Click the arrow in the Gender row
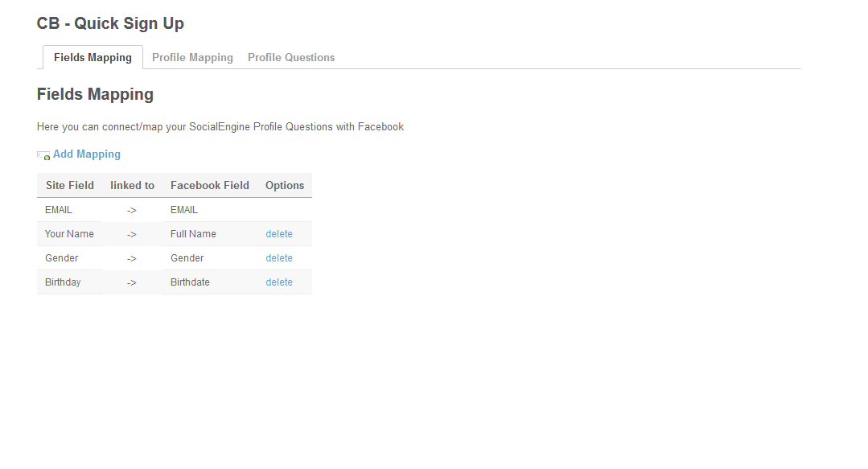The width and height of the screenshot is (868, 469). tap(132, 258)
